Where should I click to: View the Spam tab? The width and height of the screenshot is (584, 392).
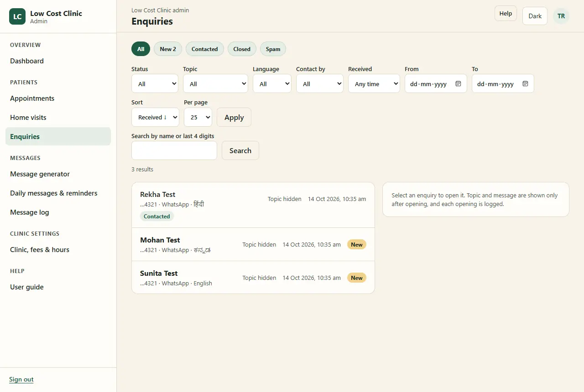pyautogui.click(x=273, y=49)
